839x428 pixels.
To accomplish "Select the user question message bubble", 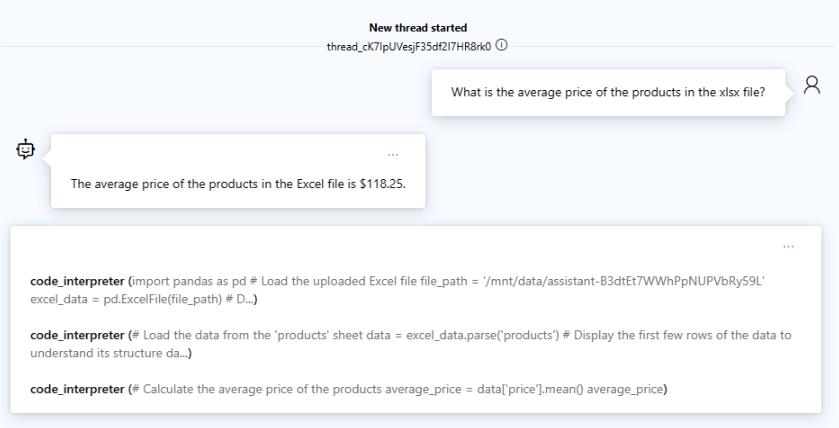I will tap(608, 93).
